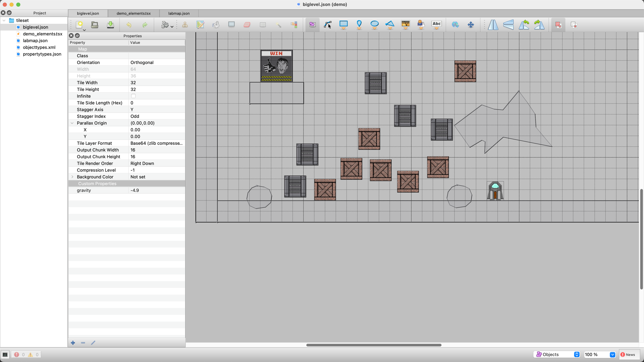Open the Objects layer dropdown
The height and width of the screenshot is (362, 644).
point(557,354)
